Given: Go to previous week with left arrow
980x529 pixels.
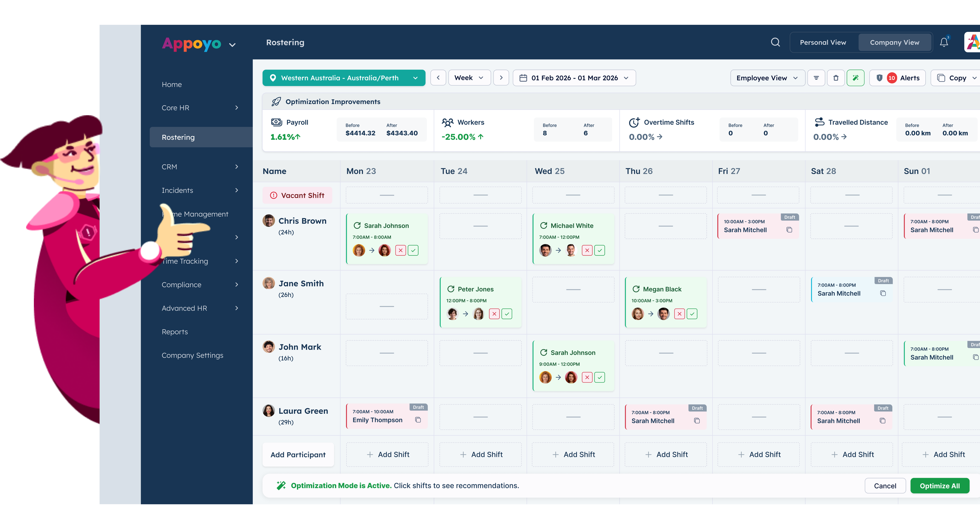Looking at the screenshot, I should click(438, 78).
